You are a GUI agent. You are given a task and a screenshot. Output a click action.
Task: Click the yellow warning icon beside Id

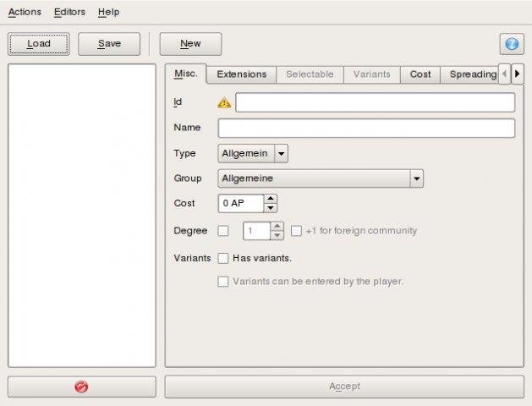[224, 102]
